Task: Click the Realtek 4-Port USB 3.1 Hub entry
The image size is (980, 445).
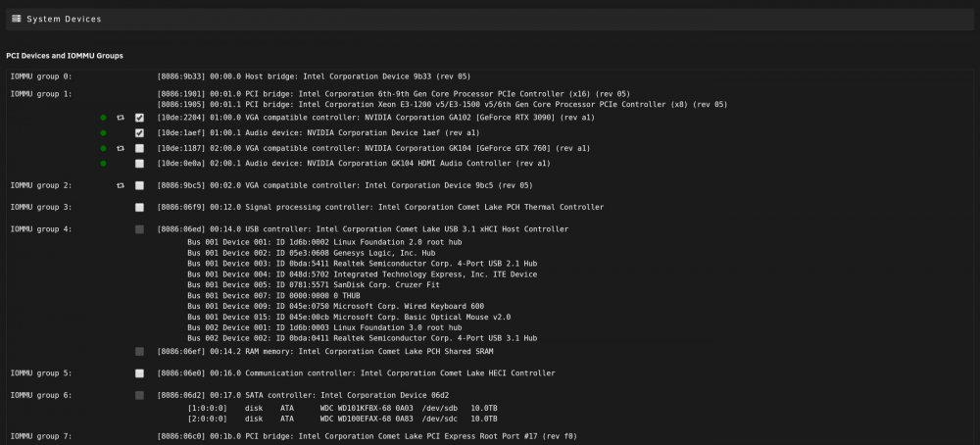Action: point(363,338)
